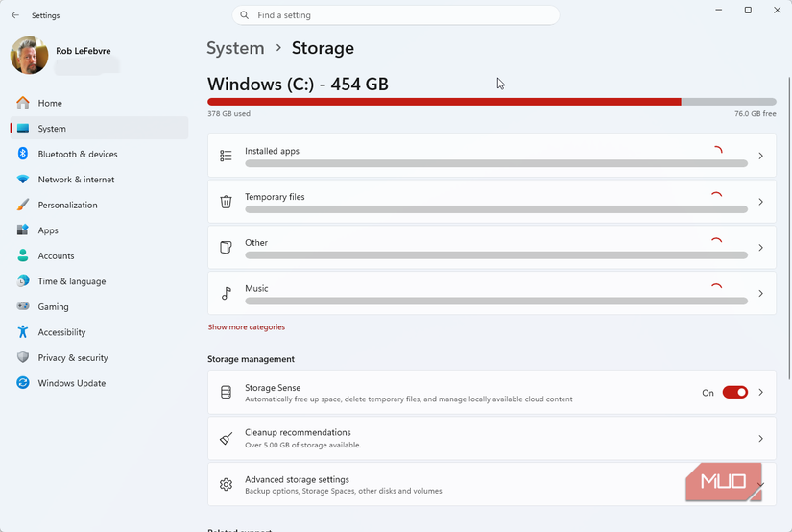Go to Time & language settings
The width and height of the screenshot is (792, 532).
coord(71,281)
